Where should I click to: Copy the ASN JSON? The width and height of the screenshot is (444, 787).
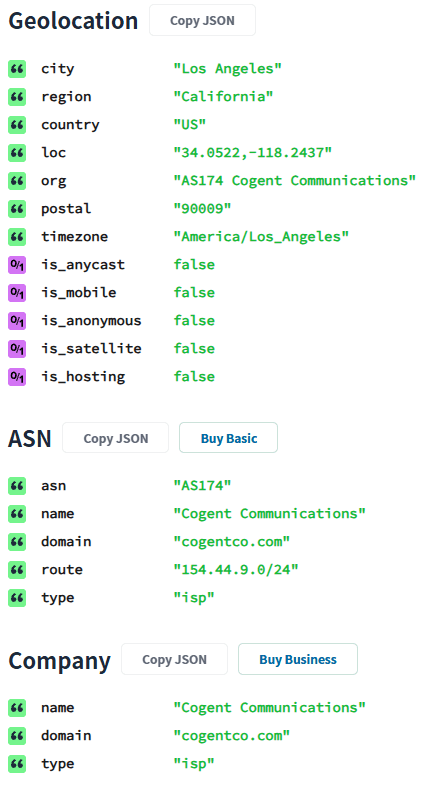click(115, 438)
